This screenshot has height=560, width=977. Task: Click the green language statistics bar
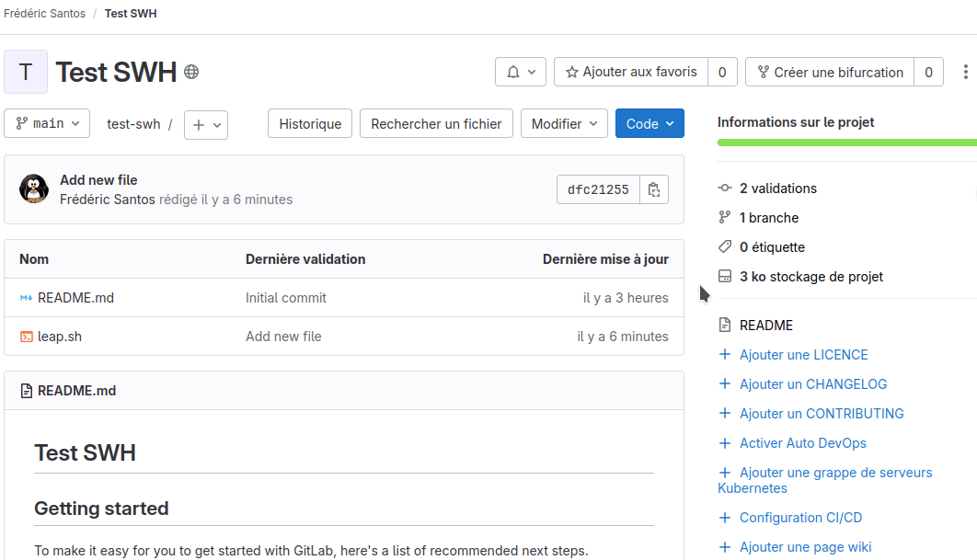[x=846, y=142]
